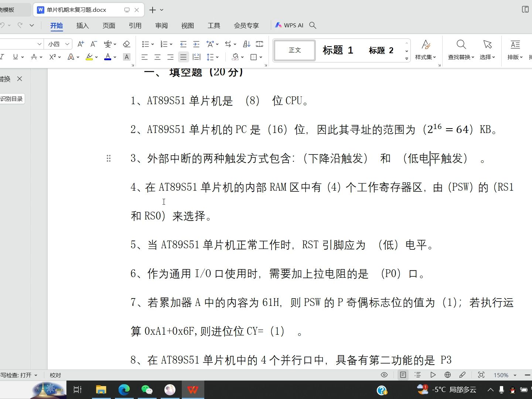This screenshot has width=532, height=399.
Task: Click the paragraph drag handle beside question 3
Action: pos(109,158)
